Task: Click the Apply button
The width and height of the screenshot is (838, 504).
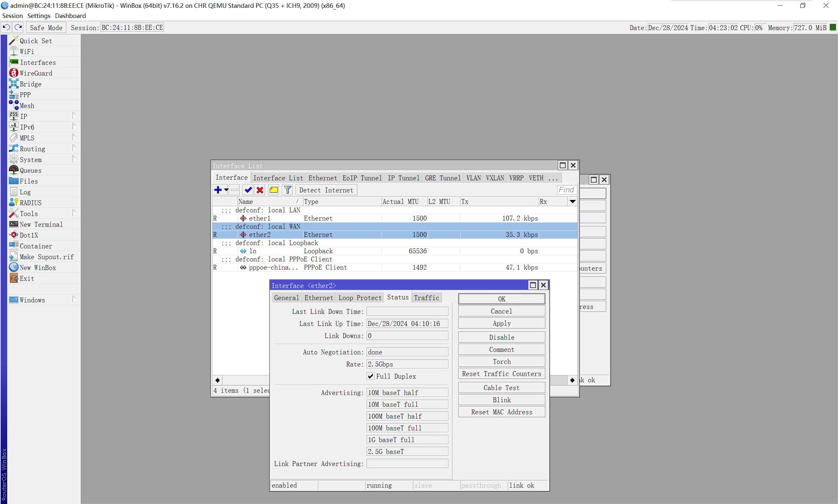Action: (502, 323)
